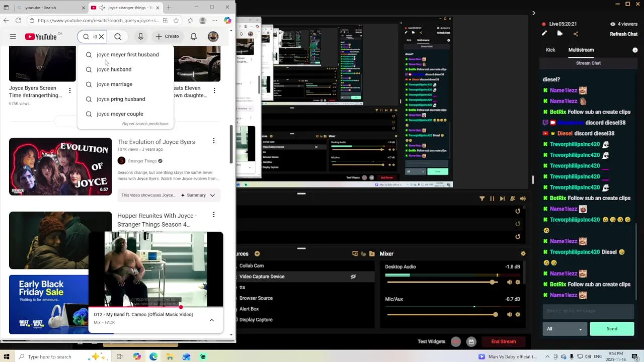
Task: Open options menu for Hopper Reunites video
Action: [x=214, y=215]
